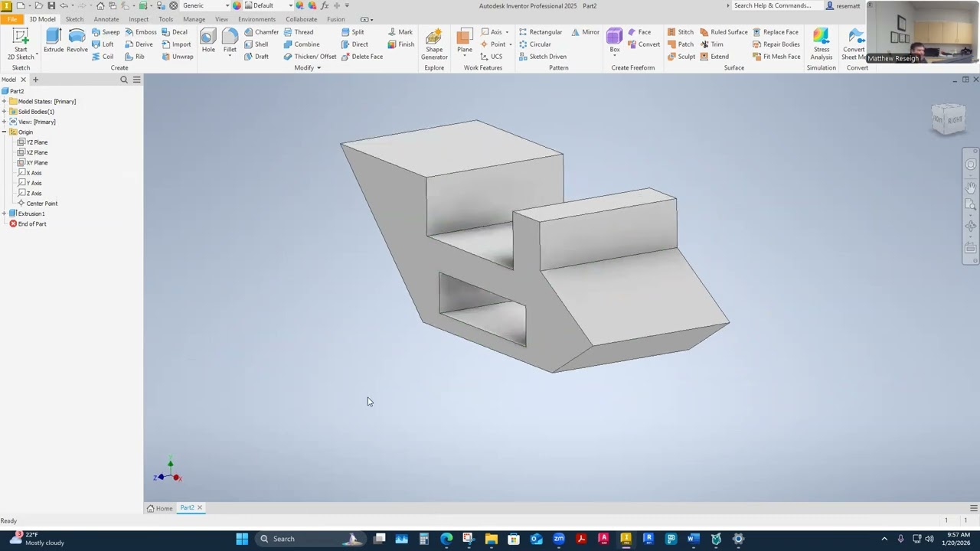Select Rectangular pattern tool
This screenshot has height=551, width=980.
point(541,32)
